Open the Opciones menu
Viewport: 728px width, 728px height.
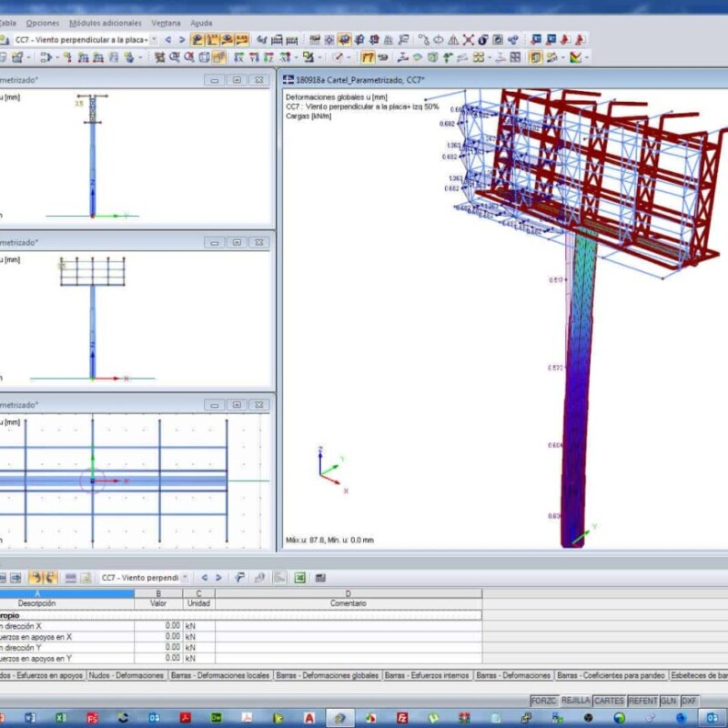[43, 23]
